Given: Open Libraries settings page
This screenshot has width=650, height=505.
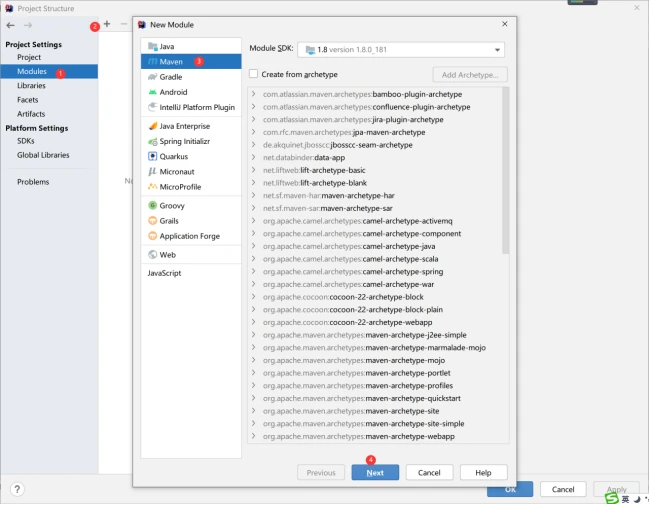Looking at the screenshot, I should (31, 85).
